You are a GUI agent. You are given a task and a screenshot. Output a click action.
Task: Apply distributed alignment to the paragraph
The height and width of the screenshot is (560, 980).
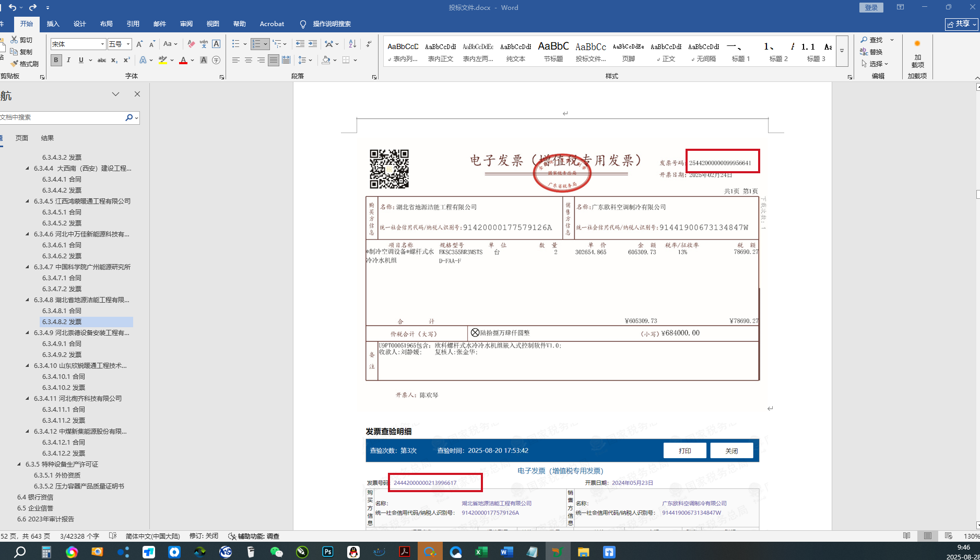pos(286,60)
